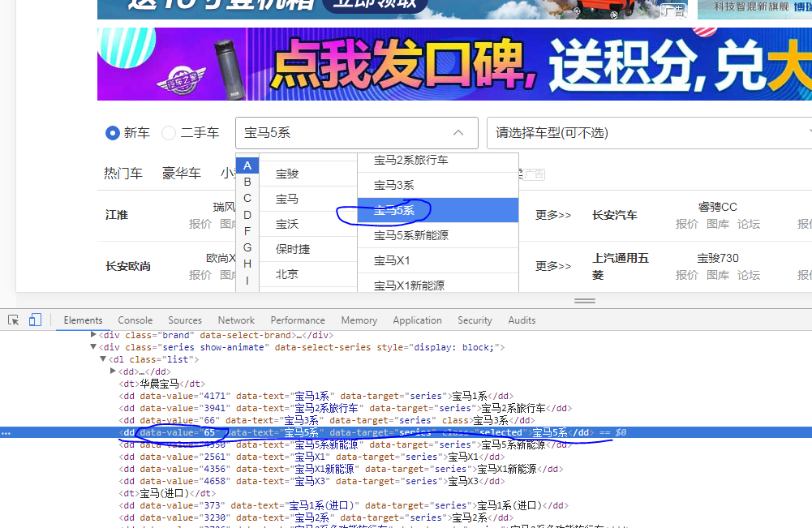
Task: Expand the div class brand node
Action: [93, 335]
